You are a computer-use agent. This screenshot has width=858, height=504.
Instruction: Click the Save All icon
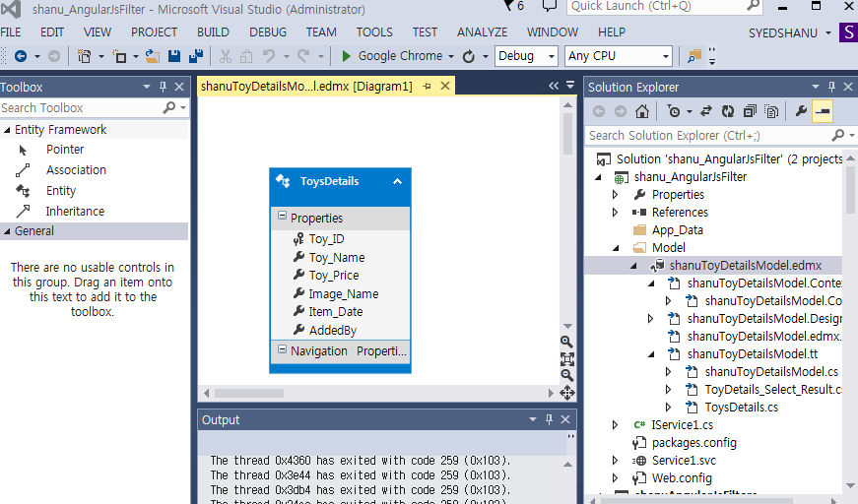[195, 56]
